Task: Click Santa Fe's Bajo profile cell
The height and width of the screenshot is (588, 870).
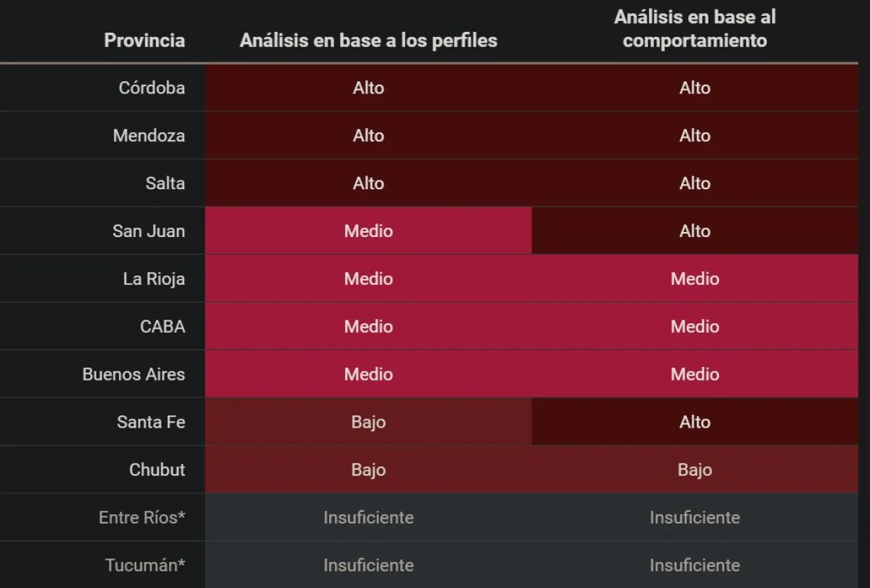Action: (368, 422)
